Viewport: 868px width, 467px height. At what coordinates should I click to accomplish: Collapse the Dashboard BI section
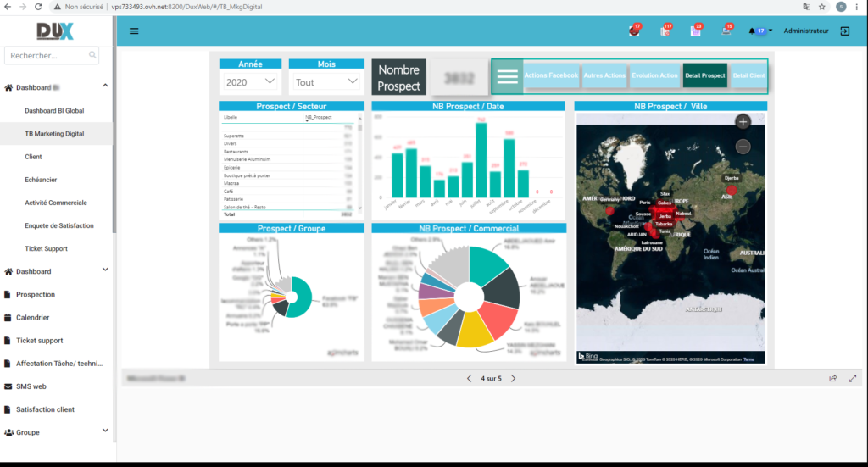click(x=105, y=86)
